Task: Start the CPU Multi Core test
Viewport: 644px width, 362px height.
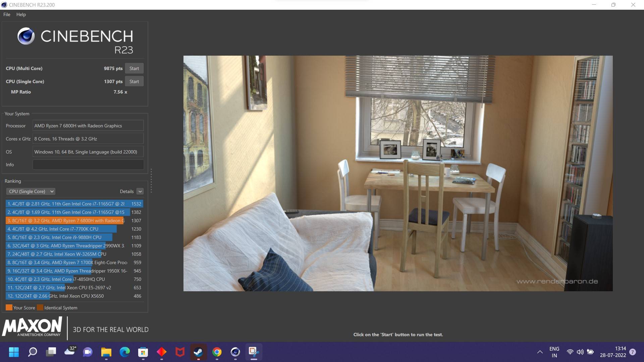Action: click(x=134, y=68)
